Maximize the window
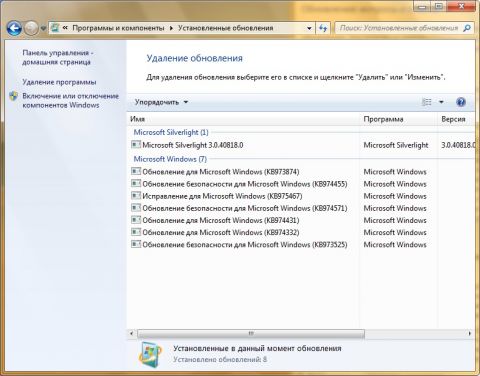 pos(439,7)
